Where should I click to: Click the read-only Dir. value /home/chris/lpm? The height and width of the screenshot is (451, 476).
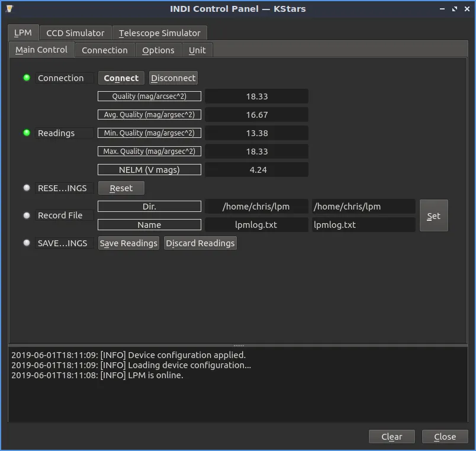tap(257, 207)
